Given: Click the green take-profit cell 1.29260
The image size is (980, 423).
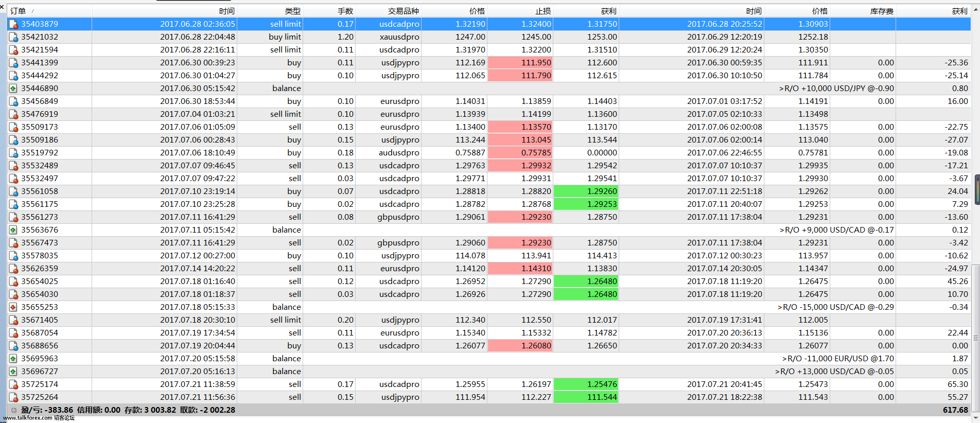Looking at the screenshot, I should [x=586, y=191].
